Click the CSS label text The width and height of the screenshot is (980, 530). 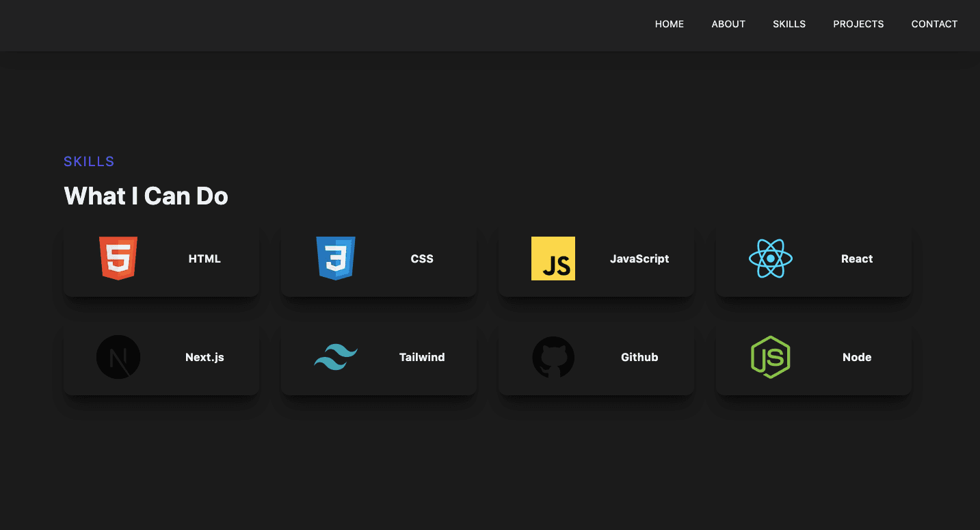[x=422, y=259]
